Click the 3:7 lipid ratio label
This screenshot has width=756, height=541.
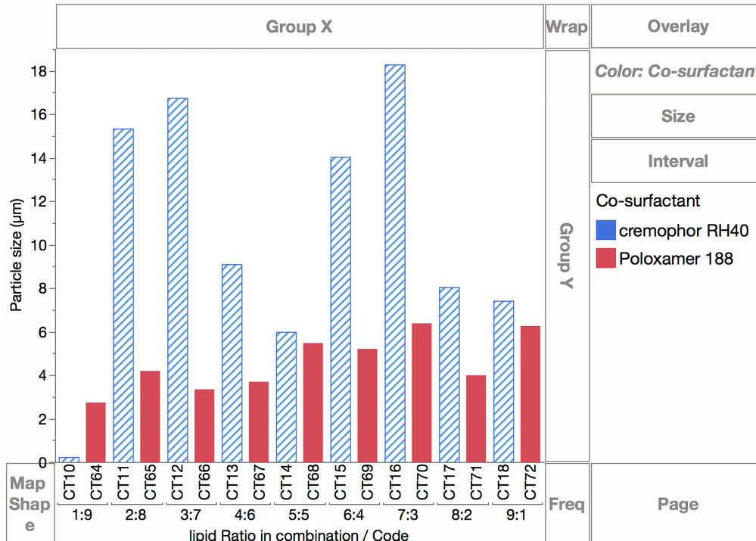pyautogui.click(x=191, y=515)
